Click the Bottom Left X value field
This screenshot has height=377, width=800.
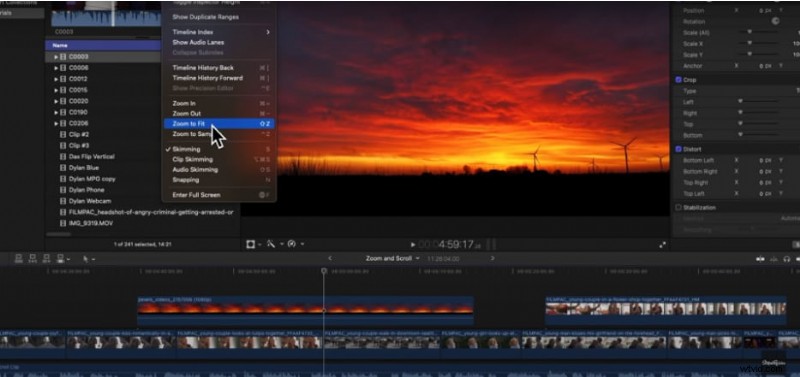765,160
